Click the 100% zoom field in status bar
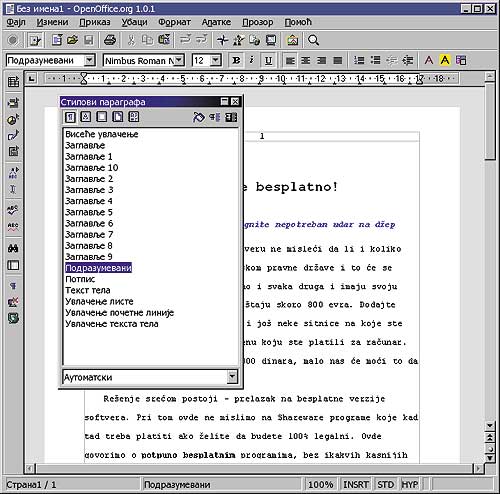Viewport: 500px width, 494px height. 320,484
